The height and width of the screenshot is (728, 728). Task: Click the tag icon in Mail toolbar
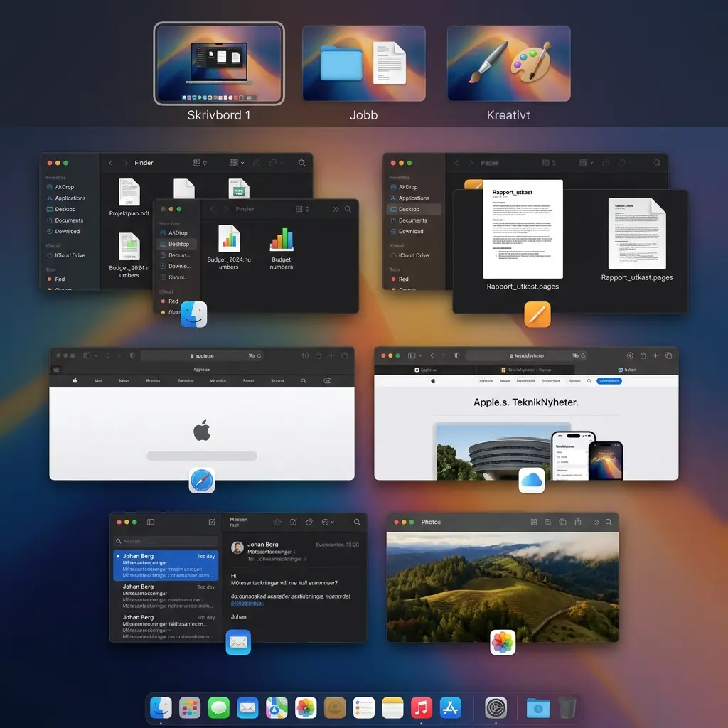pos(309,522)
